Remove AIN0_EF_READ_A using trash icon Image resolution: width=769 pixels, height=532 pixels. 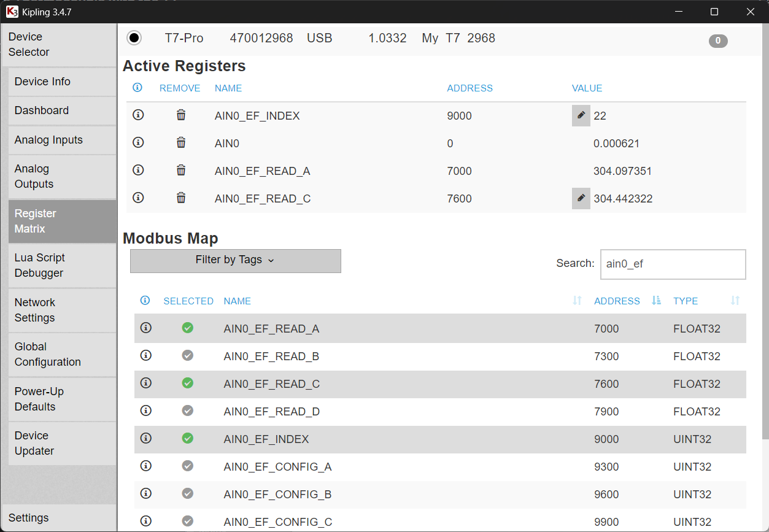pos(181,170)
